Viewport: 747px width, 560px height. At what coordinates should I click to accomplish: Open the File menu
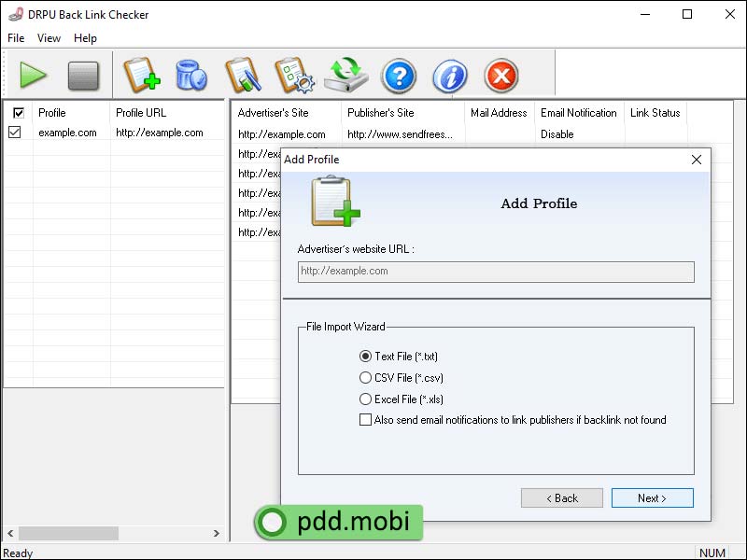tap(16, 38)
